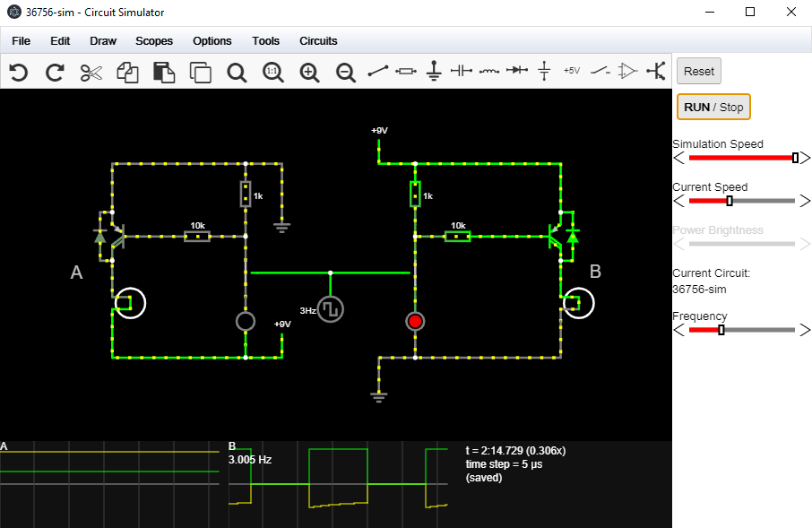Image resolution: width=812 pixels, height=528 pixels.
Task: Select the resistor tool icon
Action: [x=406, y=71]
